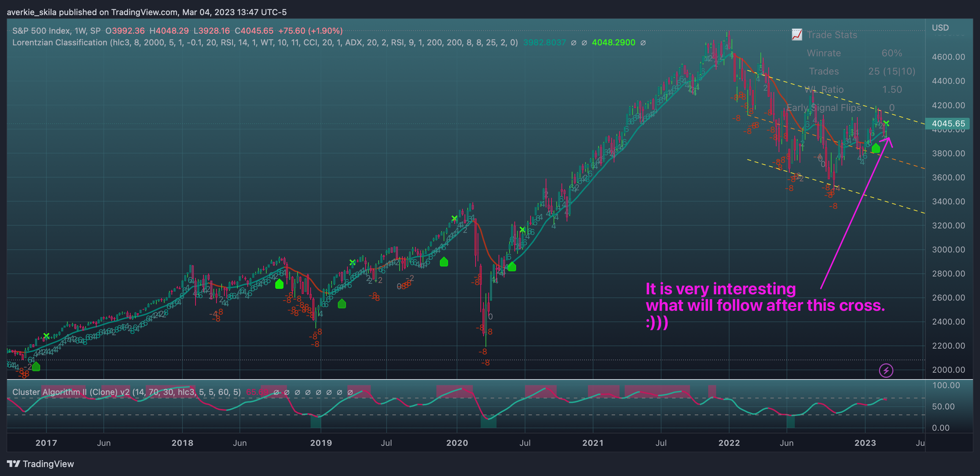This screenshot has width=980, height=476.
Task: Click the high value H4048.29
Action: 169,31
